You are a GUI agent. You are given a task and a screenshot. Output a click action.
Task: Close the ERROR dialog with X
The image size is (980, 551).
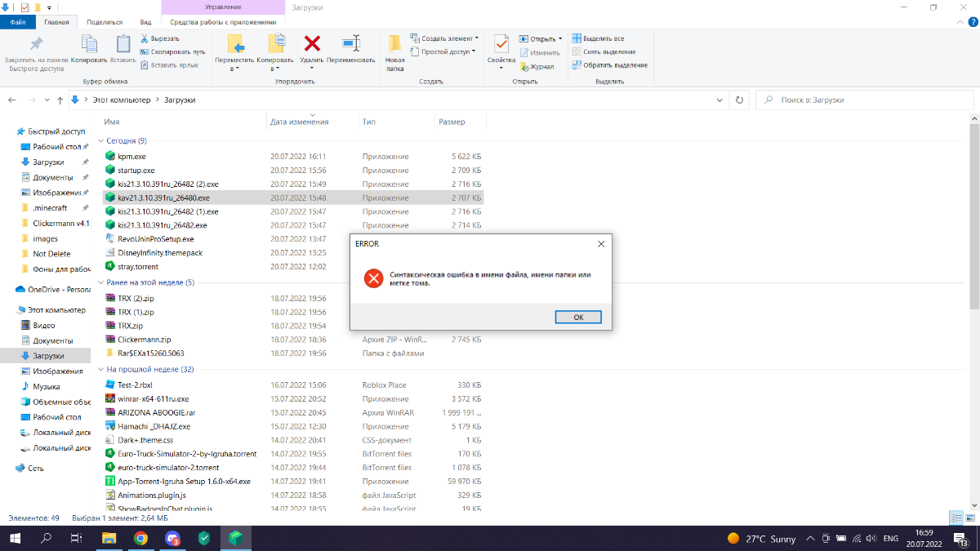click(x=601, y=243)
